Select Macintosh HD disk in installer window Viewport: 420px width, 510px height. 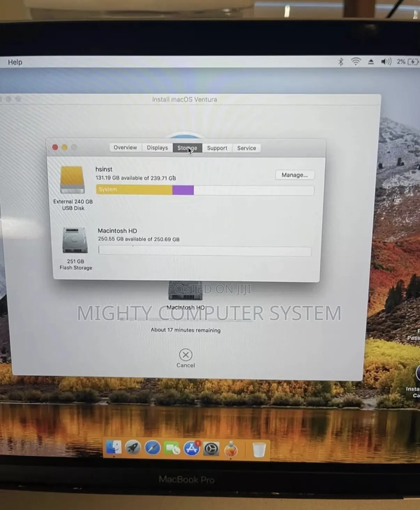click(185, 291)
